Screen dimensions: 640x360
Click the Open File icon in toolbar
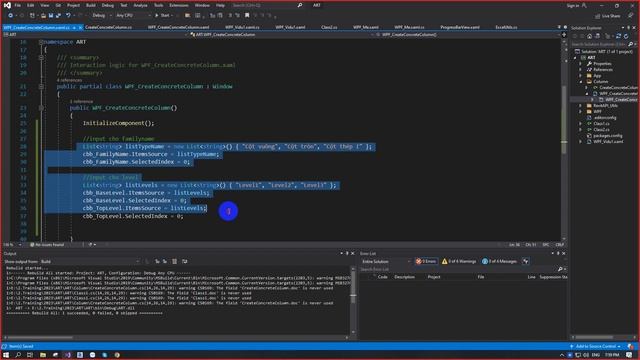click(x=43, y=16)
